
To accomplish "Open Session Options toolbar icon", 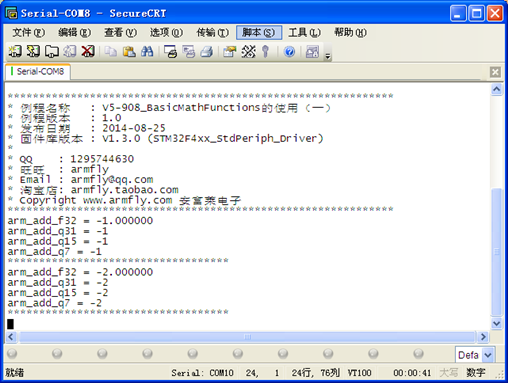I will 229,51.
